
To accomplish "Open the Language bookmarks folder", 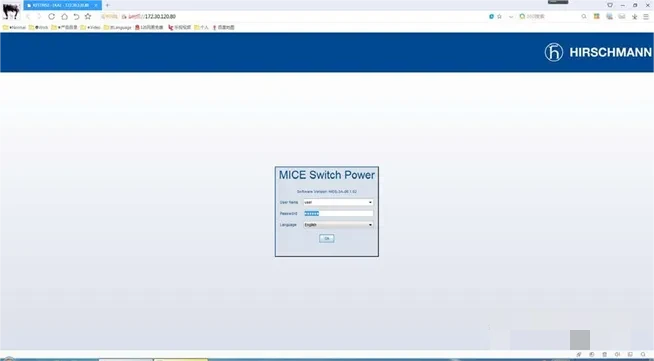I will 118,28.
